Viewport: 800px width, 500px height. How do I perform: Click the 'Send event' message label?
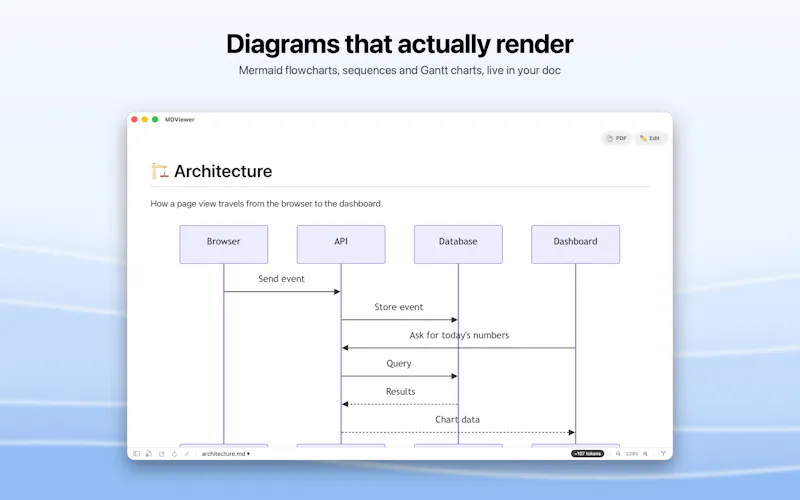[281, 279]
